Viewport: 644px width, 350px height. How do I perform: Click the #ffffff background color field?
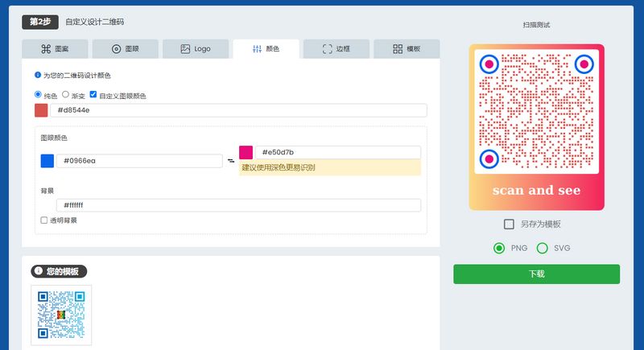point(238,205)
